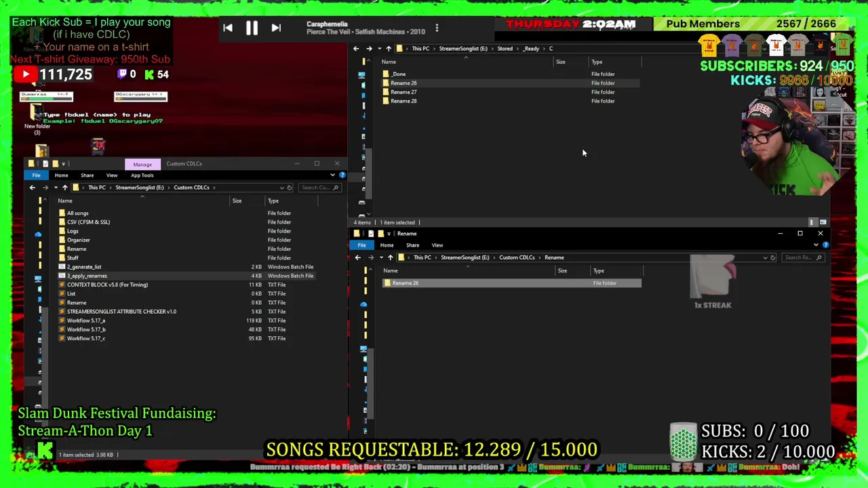Click search box in Rename window
The height and width of the screenshot is (488, 868).
(x=802, y=258)
